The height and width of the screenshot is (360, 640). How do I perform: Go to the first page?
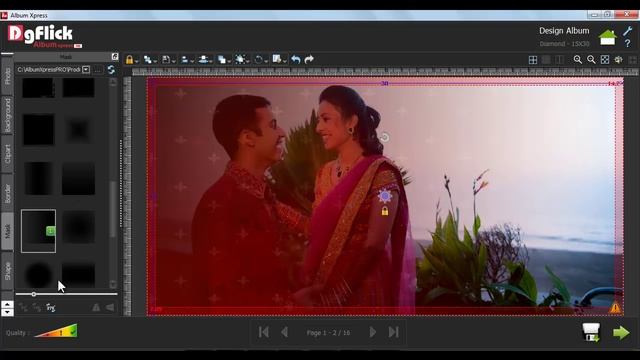[x=264, y=332]
